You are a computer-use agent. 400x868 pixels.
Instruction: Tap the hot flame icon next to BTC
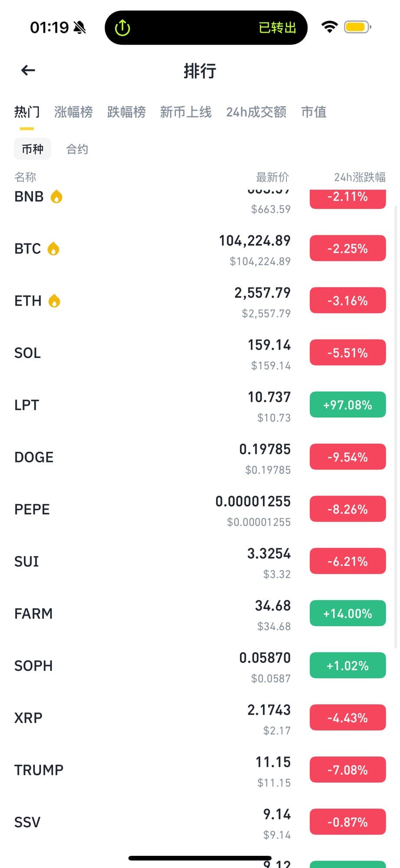[53, 249]
